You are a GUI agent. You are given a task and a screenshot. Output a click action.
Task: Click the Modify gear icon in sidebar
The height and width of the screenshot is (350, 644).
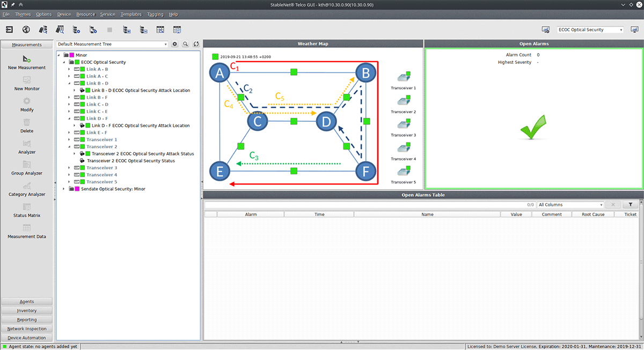click(27, 101)
